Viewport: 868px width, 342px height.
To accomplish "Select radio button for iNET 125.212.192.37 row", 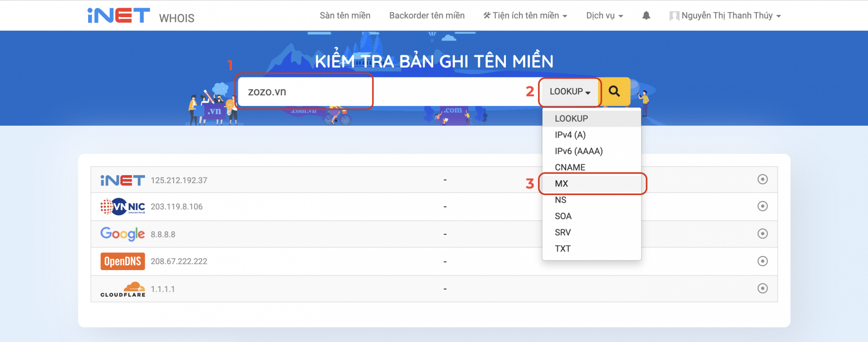I will (x=763, y=180).
